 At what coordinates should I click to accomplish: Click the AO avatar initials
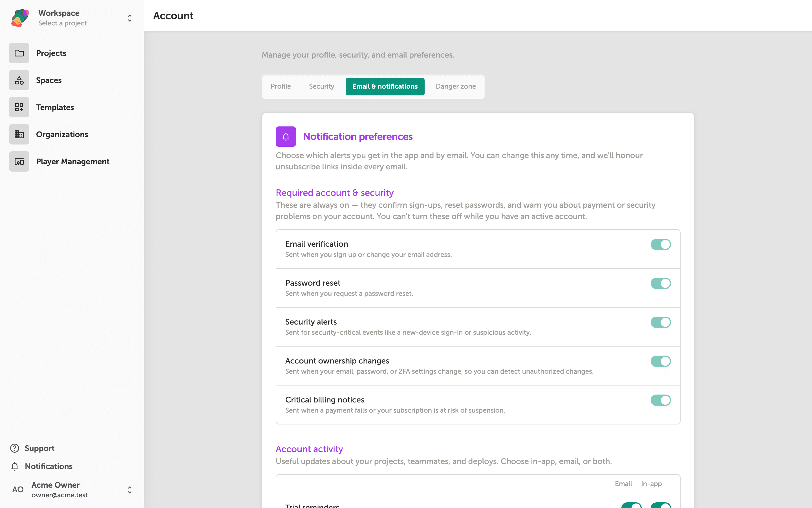18,490
